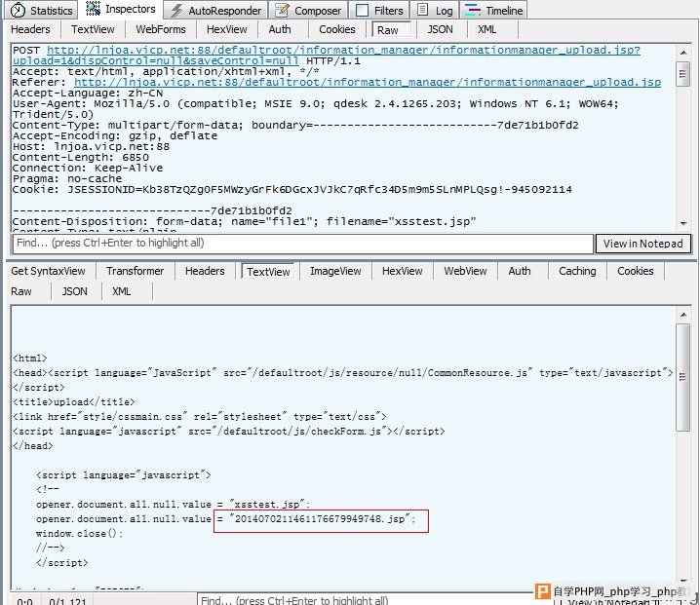Click the <title>upload</title> line
This screenshot has width=700, height=605.
coord(74,401)
